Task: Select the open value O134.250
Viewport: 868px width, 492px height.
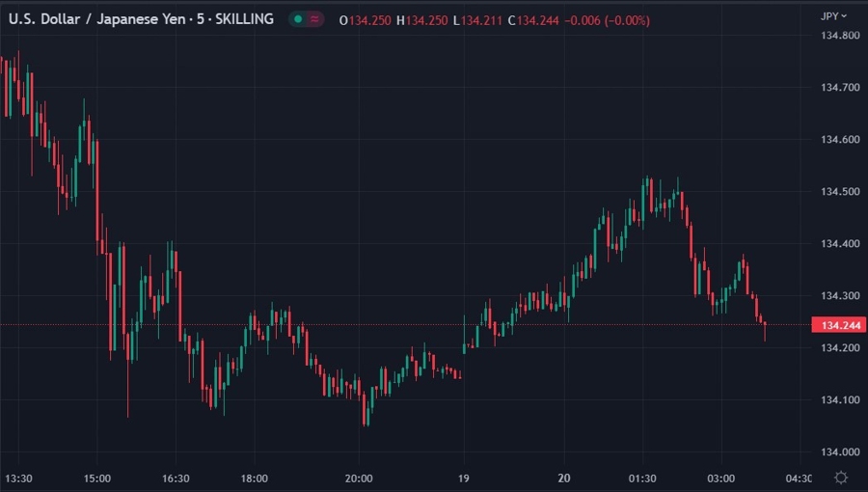Action: click(365, 20)
